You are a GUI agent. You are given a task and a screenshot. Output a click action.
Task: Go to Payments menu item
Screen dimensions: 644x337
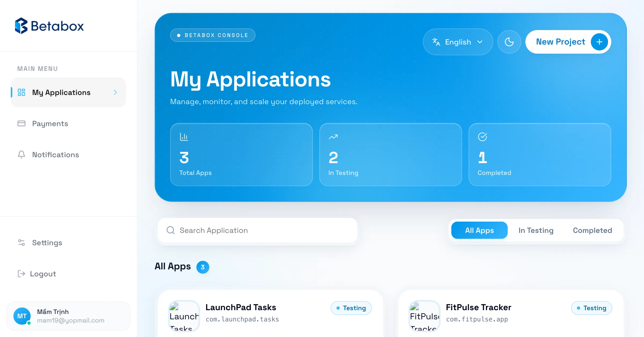tap(68, 123)
